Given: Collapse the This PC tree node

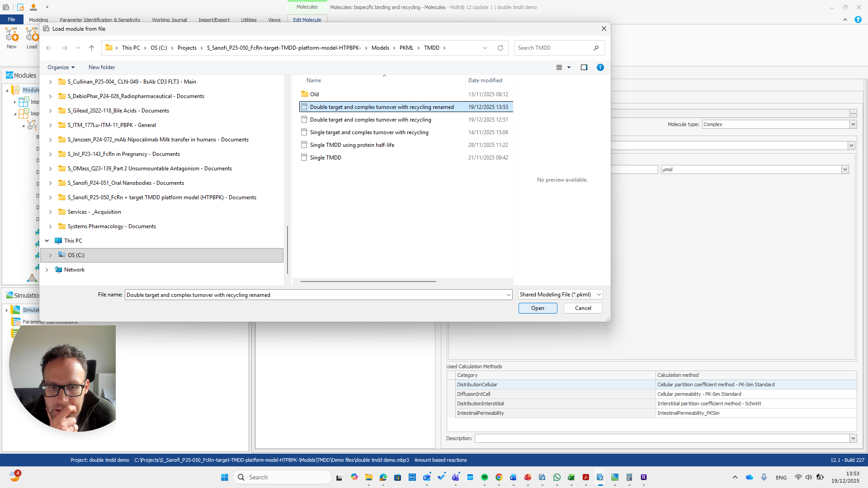Looking at the screenshot, I should [47, 241].
